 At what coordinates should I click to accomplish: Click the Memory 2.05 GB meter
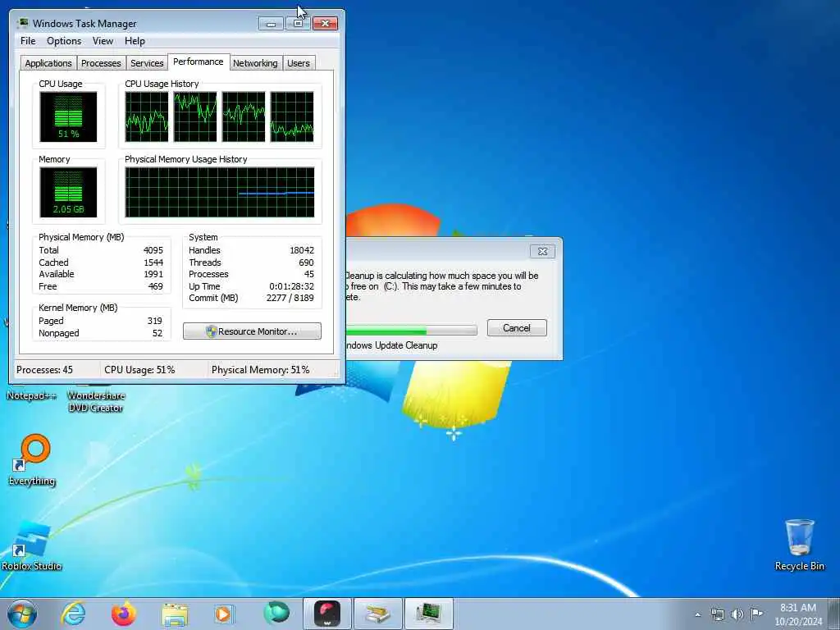68,192
